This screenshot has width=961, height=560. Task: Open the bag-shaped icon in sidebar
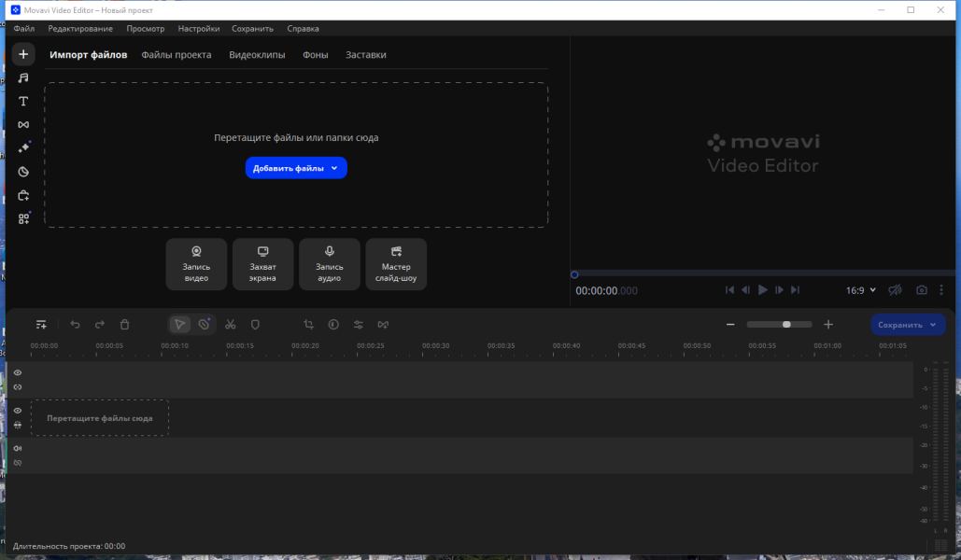point(23,195)
